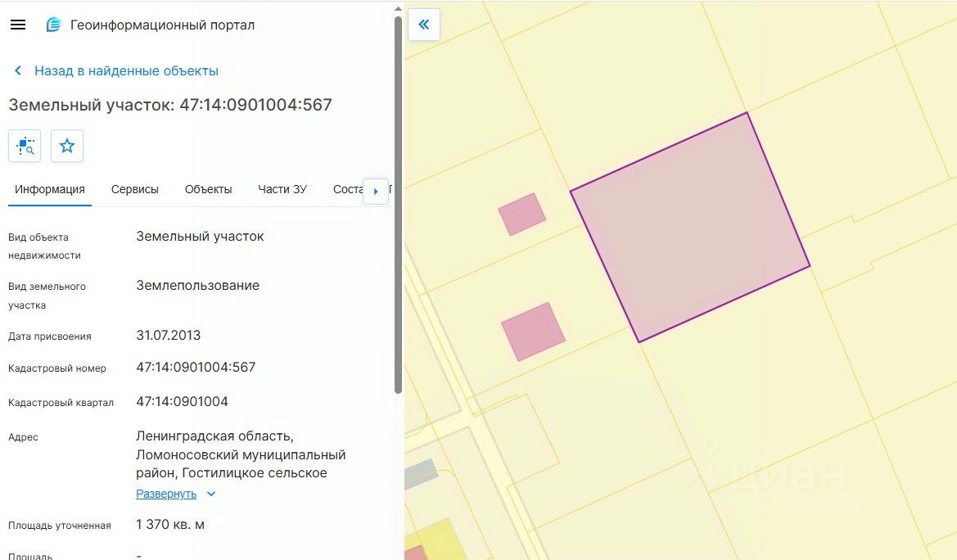Click the Геоинформационный портал logo icon
957x560 pixels.
(54, 25)
